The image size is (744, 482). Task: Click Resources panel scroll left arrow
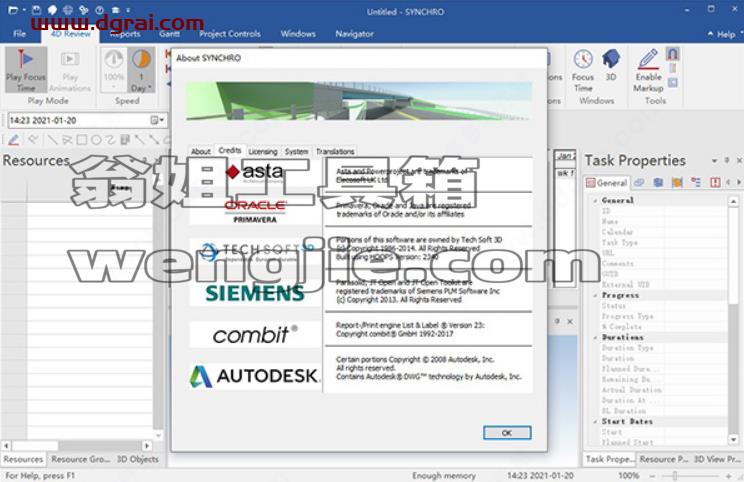tap(6, 446)
